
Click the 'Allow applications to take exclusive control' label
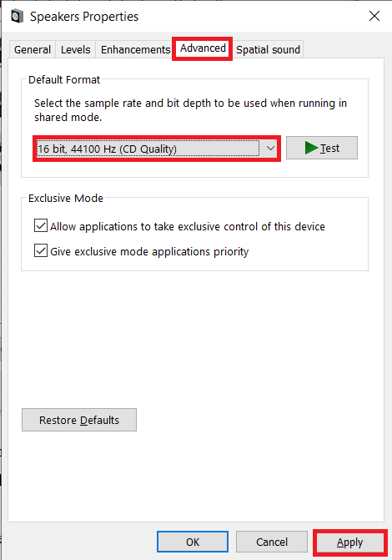point(188,226)
